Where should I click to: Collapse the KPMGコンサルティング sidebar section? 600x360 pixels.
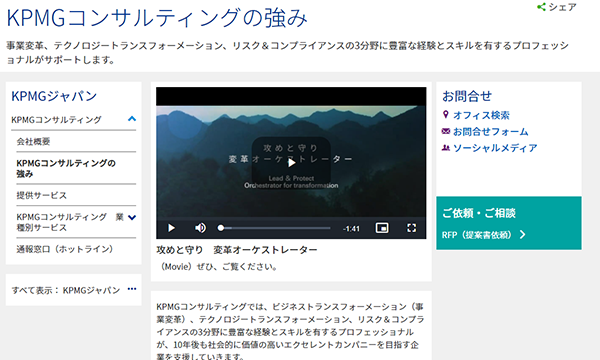point(132,119)
